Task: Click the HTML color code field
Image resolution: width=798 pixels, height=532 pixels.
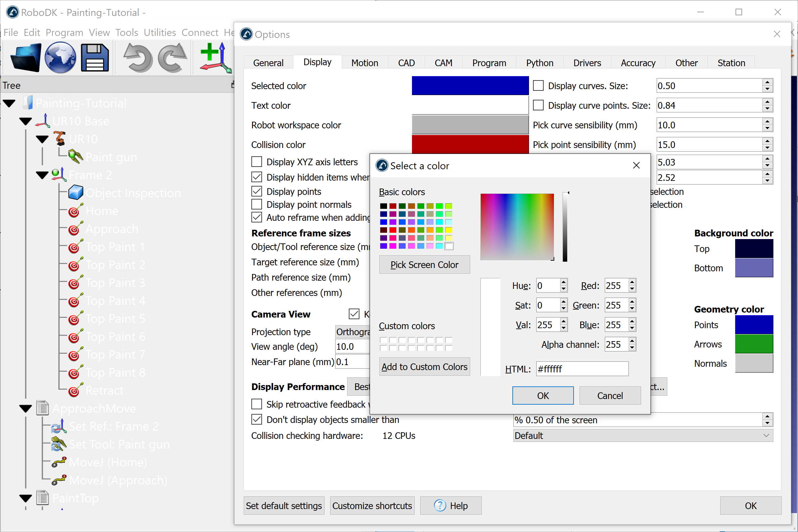Action: (x=582, y=369)
